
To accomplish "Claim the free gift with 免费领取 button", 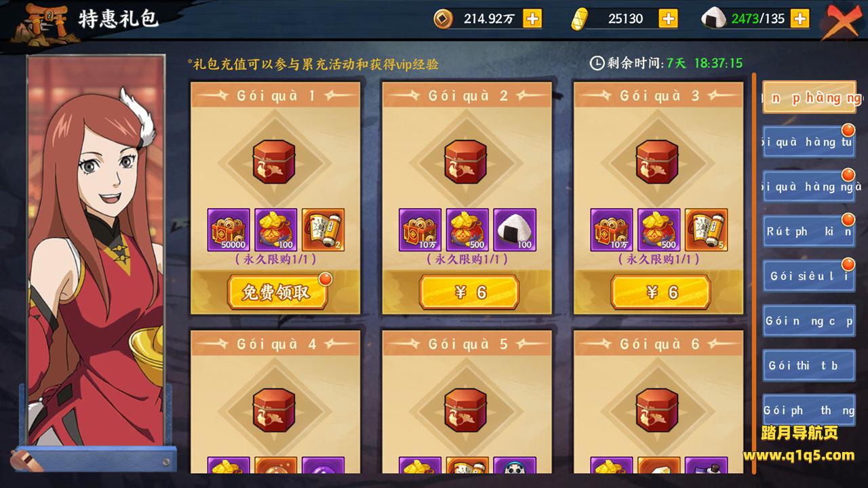I will pos(277,292).
